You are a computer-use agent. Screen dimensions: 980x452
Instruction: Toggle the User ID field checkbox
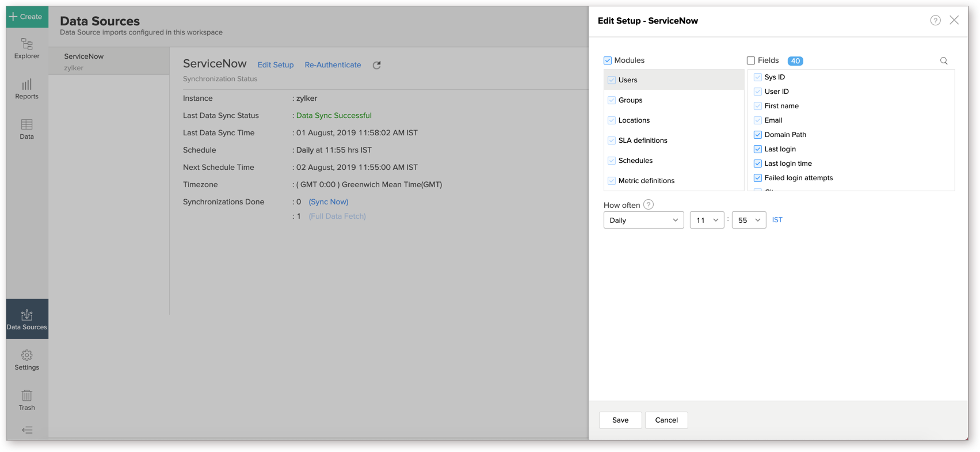(x=758, y=92)
